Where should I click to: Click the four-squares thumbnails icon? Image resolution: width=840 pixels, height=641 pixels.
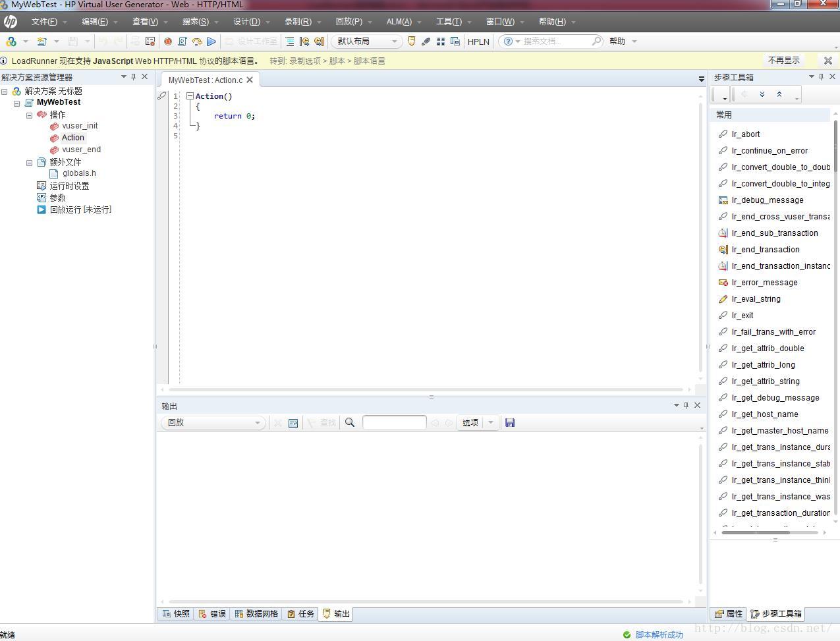point(441,42)
